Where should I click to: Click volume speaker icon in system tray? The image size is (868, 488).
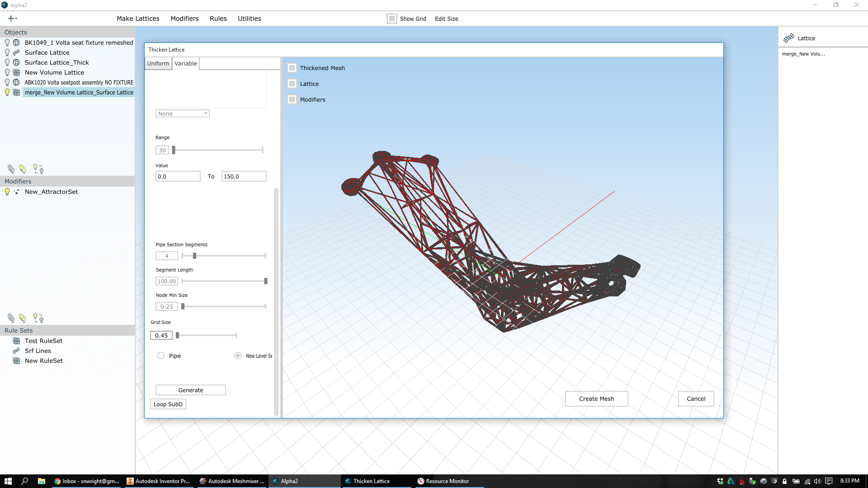click(817, 481)
